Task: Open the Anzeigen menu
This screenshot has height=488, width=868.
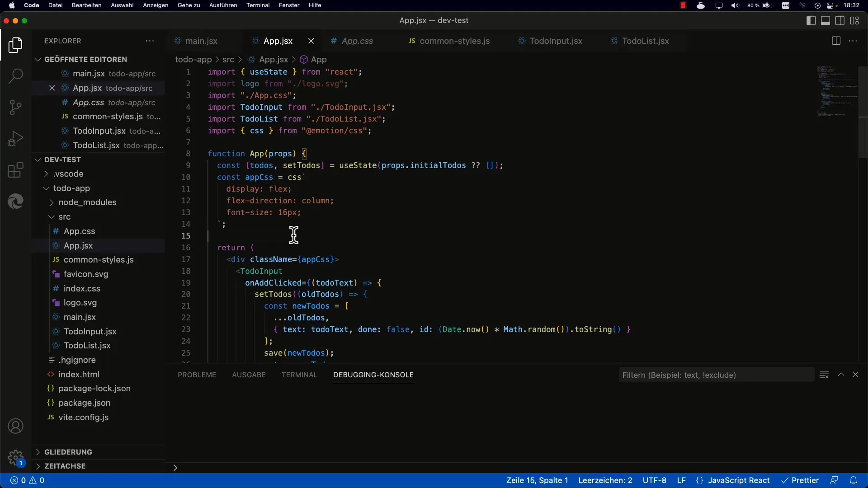Action: coord(156,5)
